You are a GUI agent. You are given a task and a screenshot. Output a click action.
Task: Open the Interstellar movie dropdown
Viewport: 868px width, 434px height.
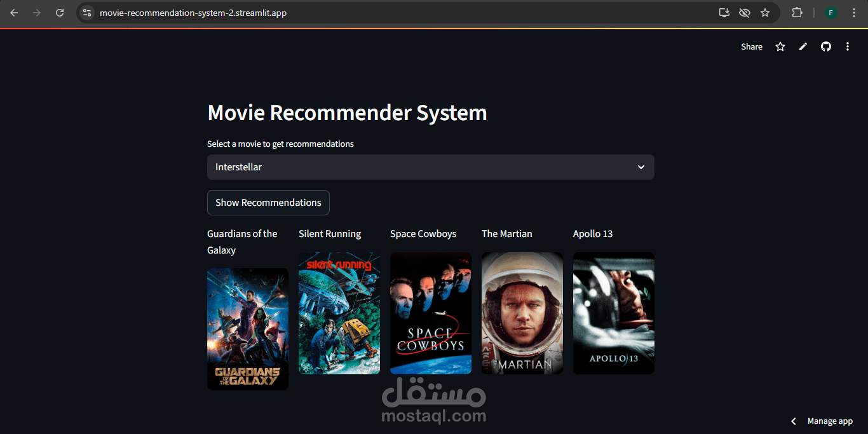[431, 167]
